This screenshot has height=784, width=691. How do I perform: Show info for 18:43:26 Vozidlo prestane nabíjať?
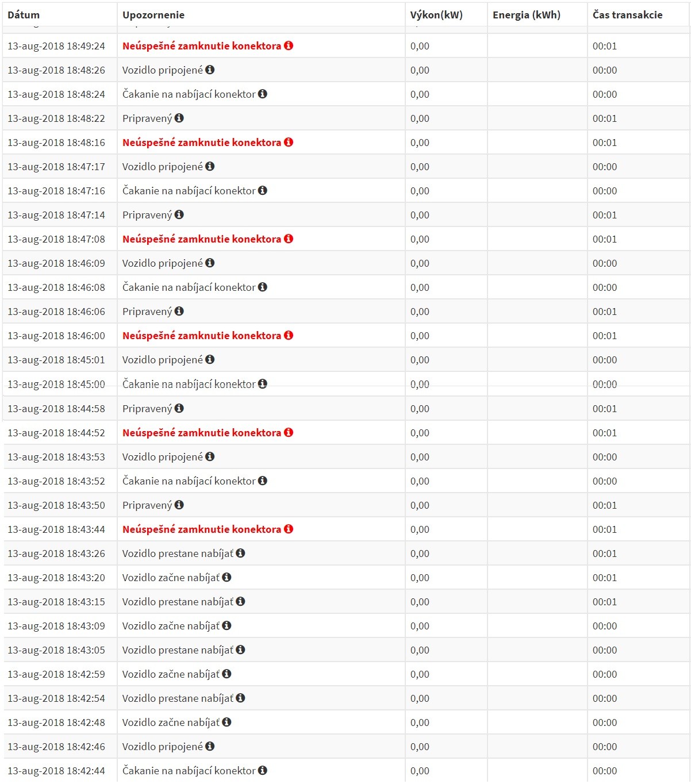[x=240, y=553]
